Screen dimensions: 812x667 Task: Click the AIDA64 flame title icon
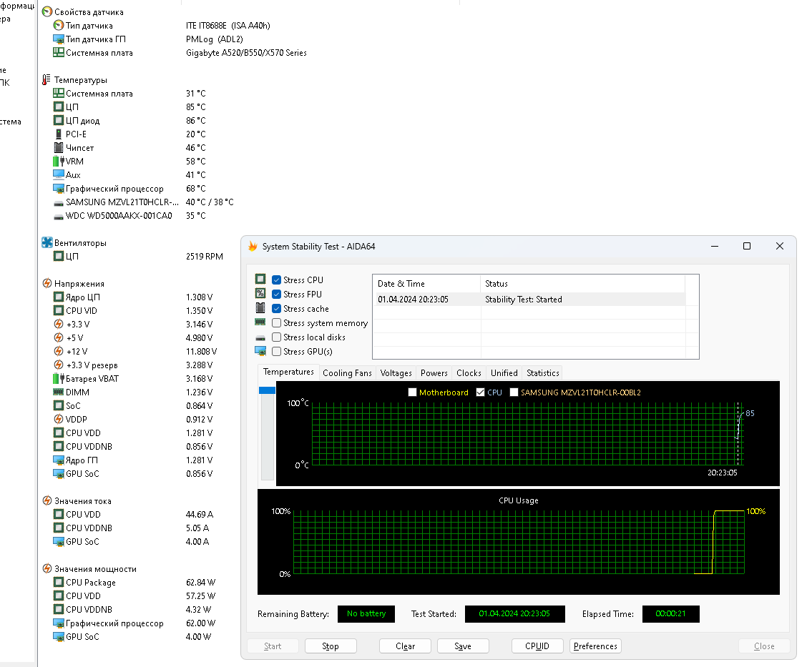(253, 247)
